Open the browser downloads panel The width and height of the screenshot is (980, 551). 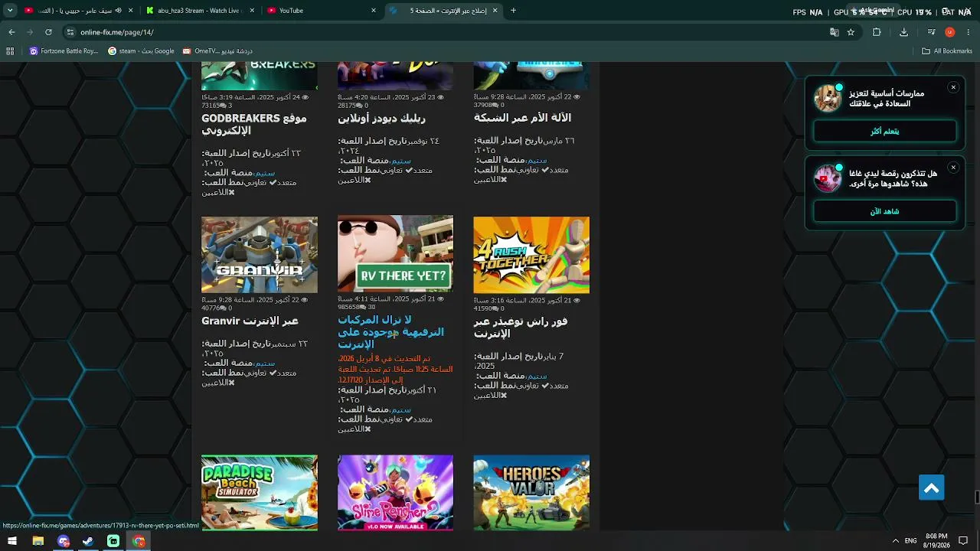click(903, 32)
